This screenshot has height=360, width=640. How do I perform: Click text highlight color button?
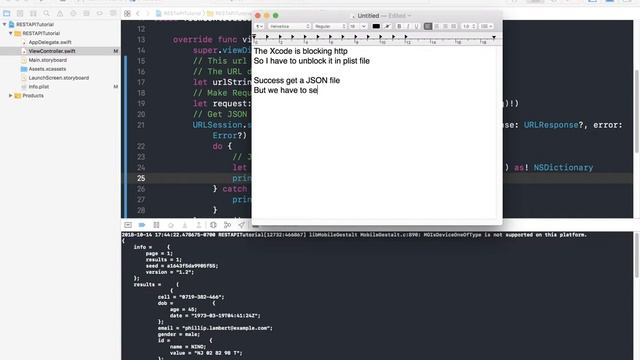[387, 26]
